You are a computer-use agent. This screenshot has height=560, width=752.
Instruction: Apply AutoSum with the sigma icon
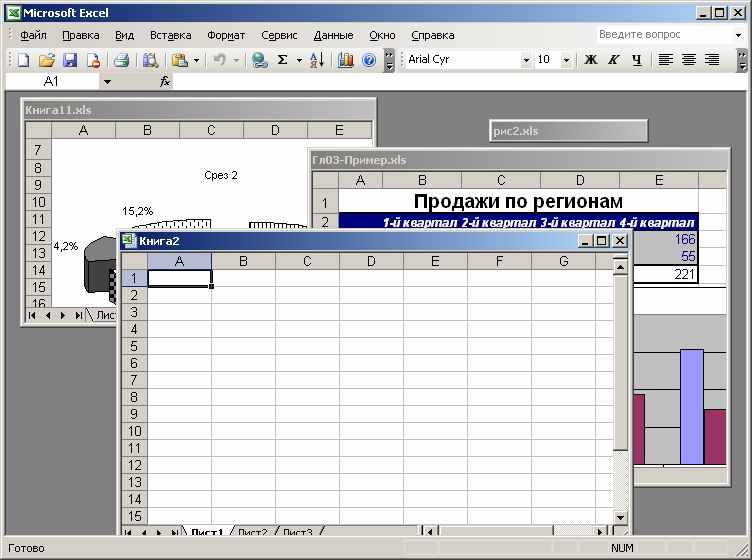click(282, 60)
